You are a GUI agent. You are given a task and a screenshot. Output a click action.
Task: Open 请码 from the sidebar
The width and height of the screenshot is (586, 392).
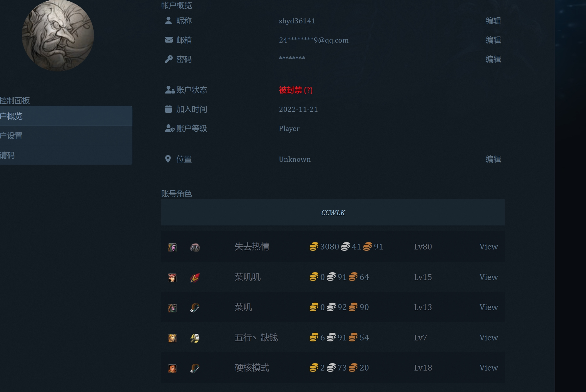(x=6, y=155)
